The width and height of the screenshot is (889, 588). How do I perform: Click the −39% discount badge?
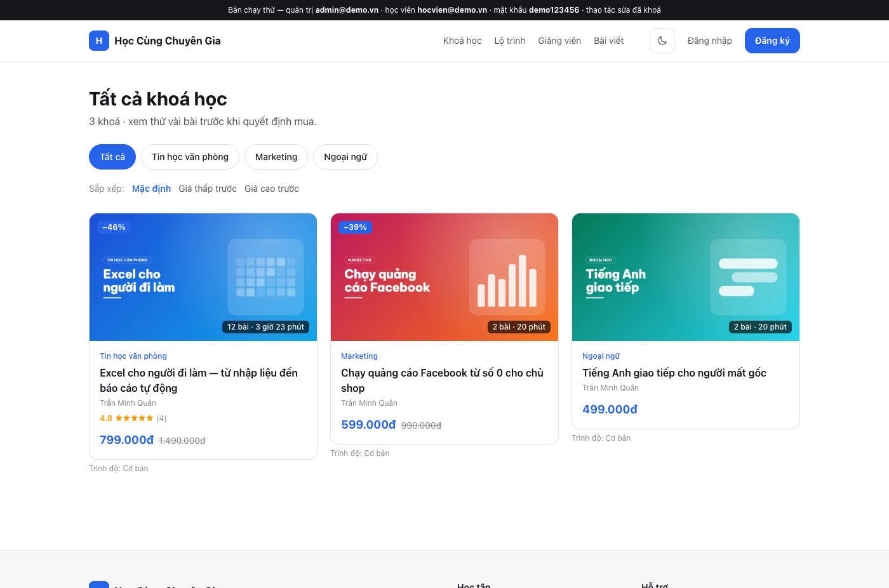click(356, 227)
